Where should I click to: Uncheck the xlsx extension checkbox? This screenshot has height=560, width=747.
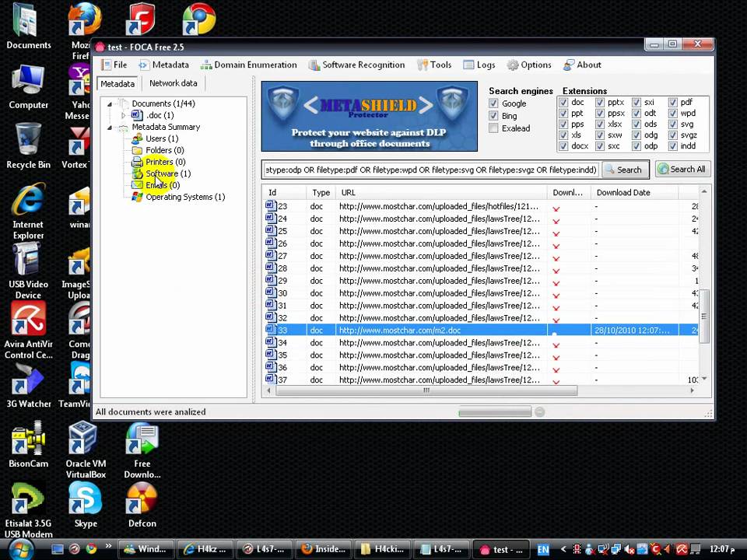600,124
